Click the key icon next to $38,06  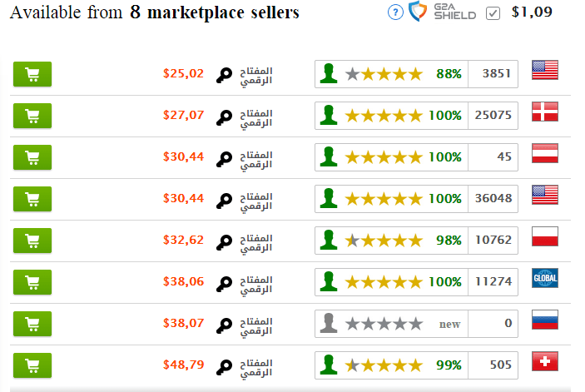coord(224,284)
